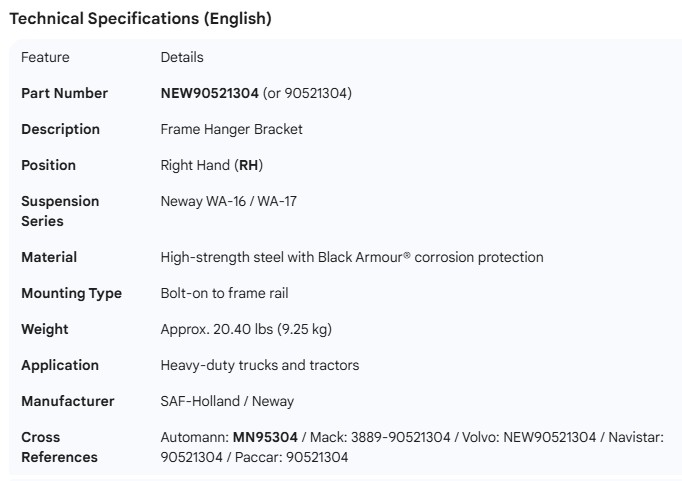Click the Right Hand (RH) position value
682x481 pixels.
pos(212,165)
